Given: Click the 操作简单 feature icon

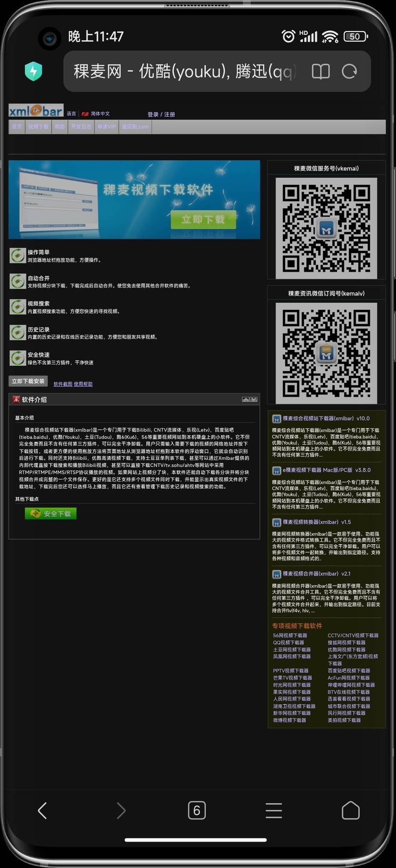Looking at the screenshot, I should click(x=18, y=255).
